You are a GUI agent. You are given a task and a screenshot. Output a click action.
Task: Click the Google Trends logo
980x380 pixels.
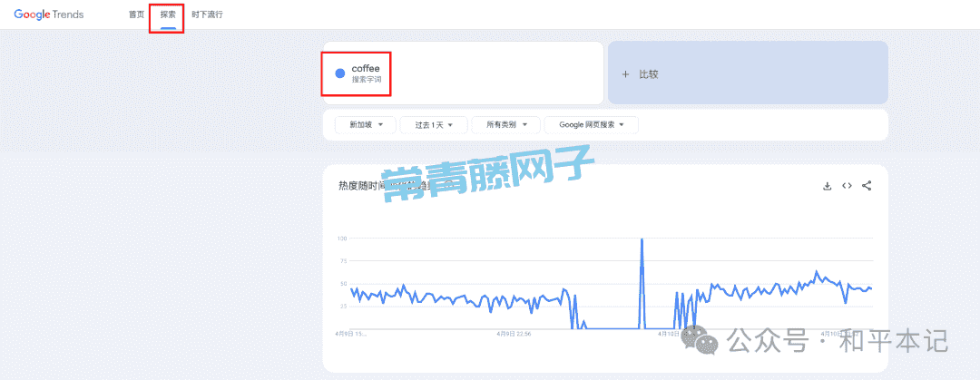[x=49, y=15]
